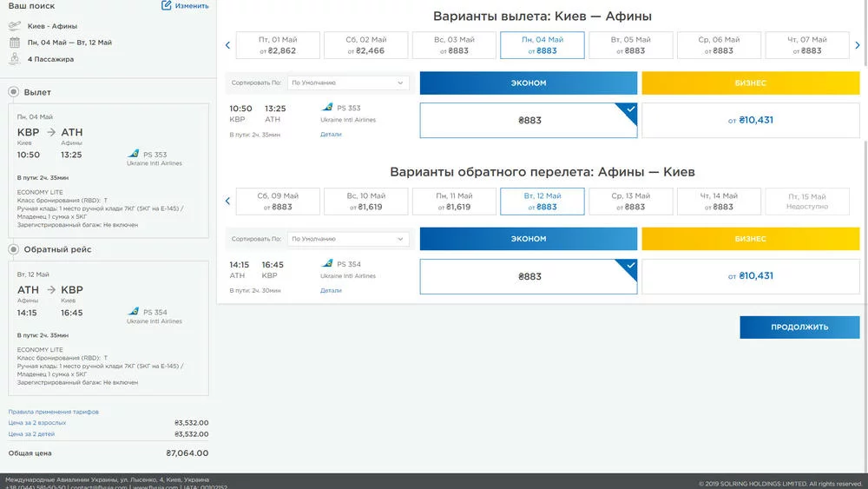Screen dimensions: 868x489
Task: Toggle the Вылет section radio marker
Action: (14, 92)
